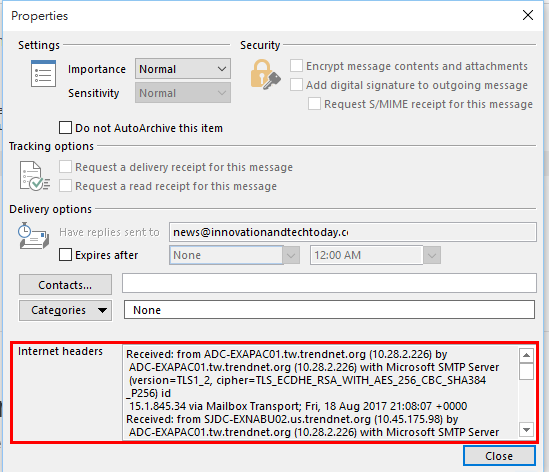Click the first Received: from ADC-EXAPAC01 header line
This screenshot has width=549, height=472.
pyautogui.click(x=287, y=354)
